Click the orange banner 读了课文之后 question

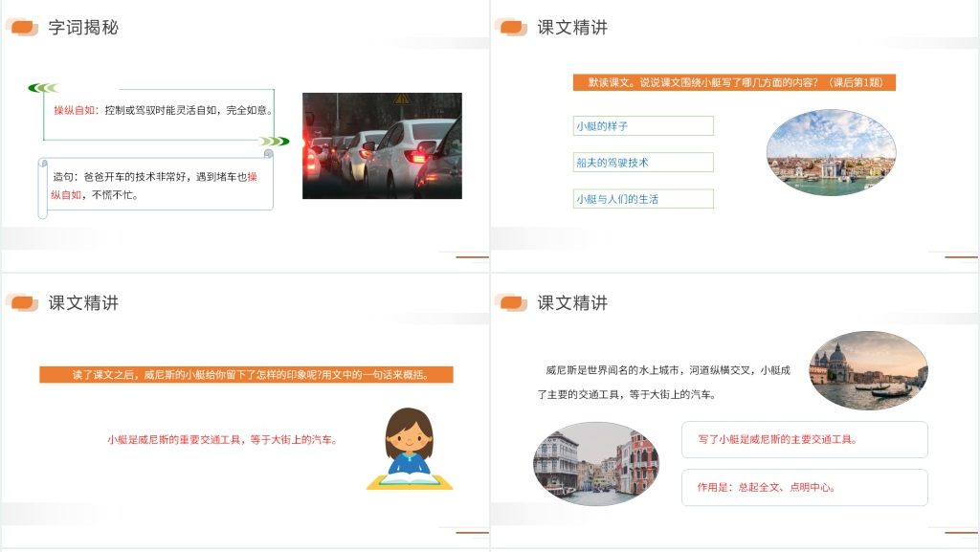(246, 375)
